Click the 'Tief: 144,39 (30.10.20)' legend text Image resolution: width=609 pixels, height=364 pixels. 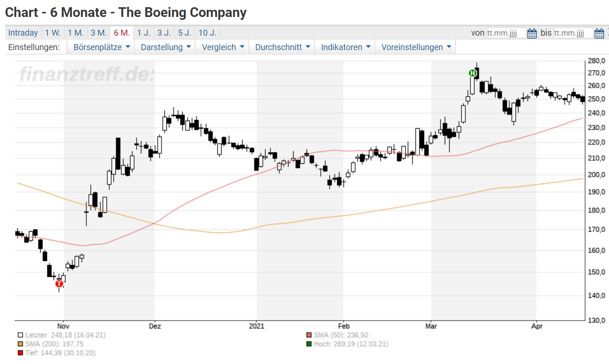[x=60, y=353]
